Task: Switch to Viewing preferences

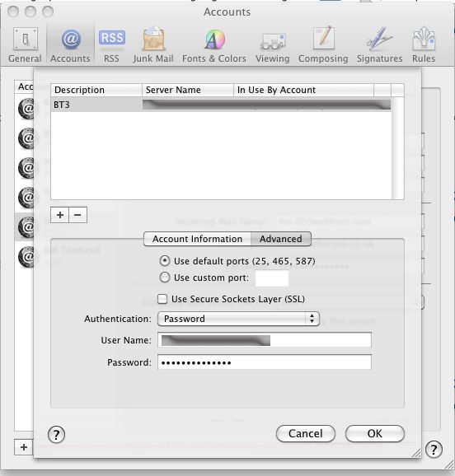Action: [x=273, y=45]
